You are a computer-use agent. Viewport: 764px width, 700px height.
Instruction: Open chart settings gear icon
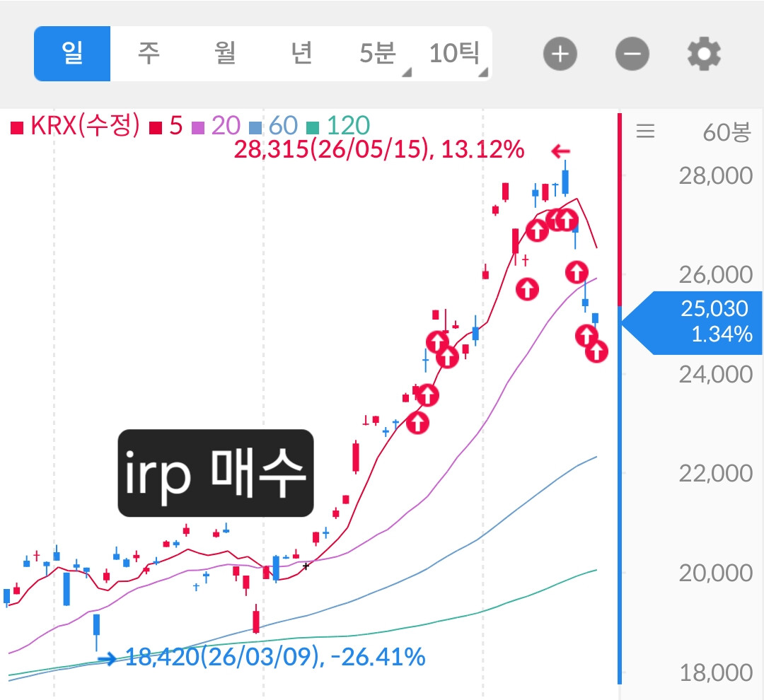(704, 54)
